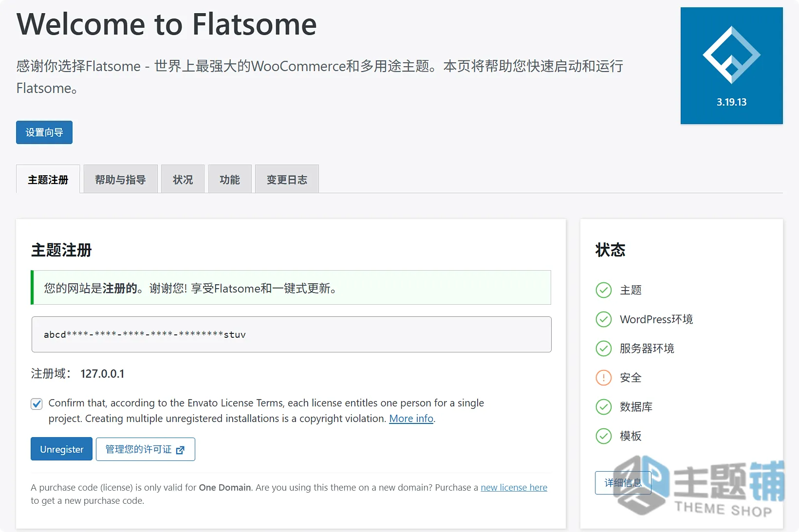Click the 主题注册 section heading
The image size is (799, 532).
[61, 250]
